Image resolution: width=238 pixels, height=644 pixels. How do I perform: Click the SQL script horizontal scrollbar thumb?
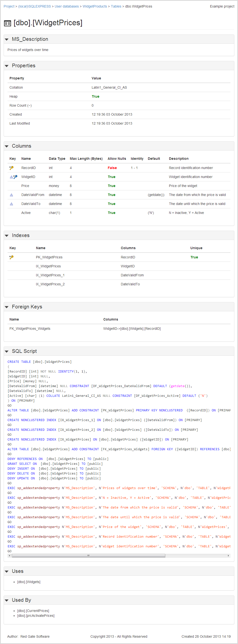pos(88,556)
